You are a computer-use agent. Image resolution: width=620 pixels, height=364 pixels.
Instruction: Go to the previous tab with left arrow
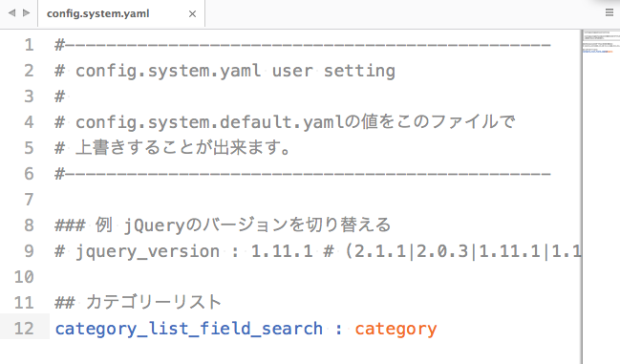pyautogui.click(x=11, y=13)
